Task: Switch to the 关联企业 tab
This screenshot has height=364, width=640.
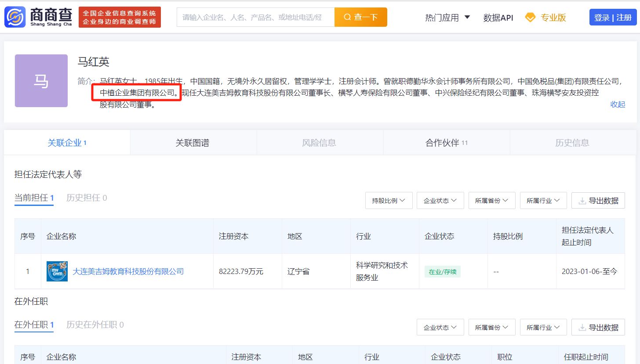Action: pos(67,143)
